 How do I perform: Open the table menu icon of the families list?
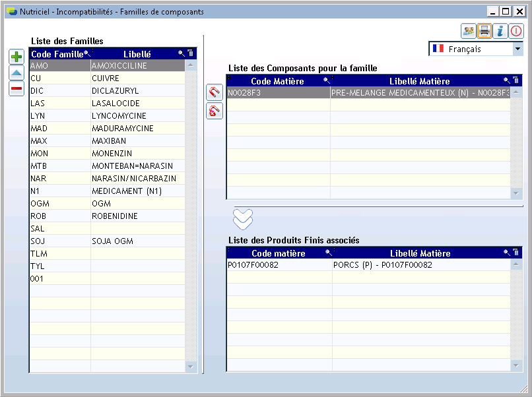coord(190,53)
